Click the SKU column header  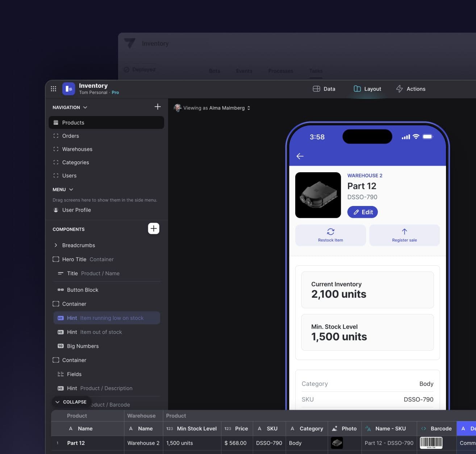click(x=269, y=429)
